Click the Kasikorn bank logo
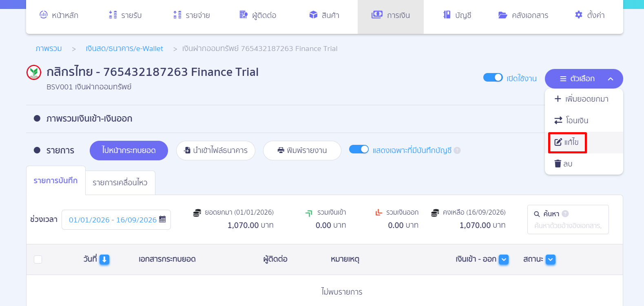The height and width of the screenshot is (306, 644). [x=34, y=73]
